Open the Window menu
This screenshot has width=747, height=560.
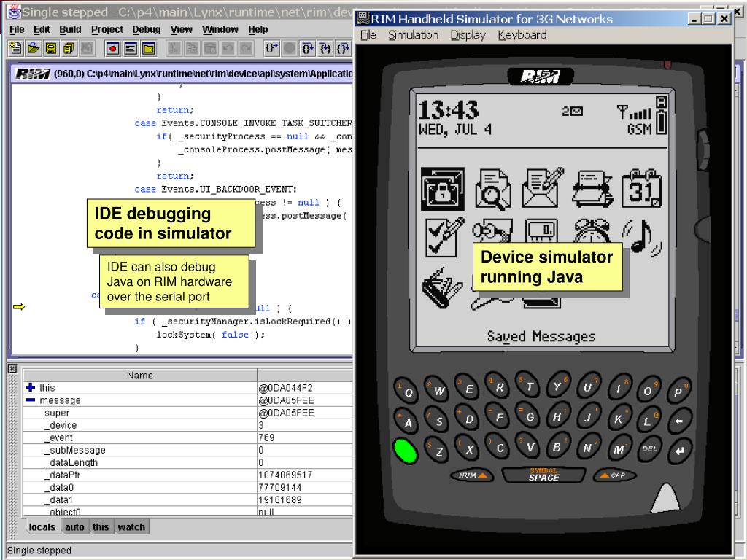point(220,29)
